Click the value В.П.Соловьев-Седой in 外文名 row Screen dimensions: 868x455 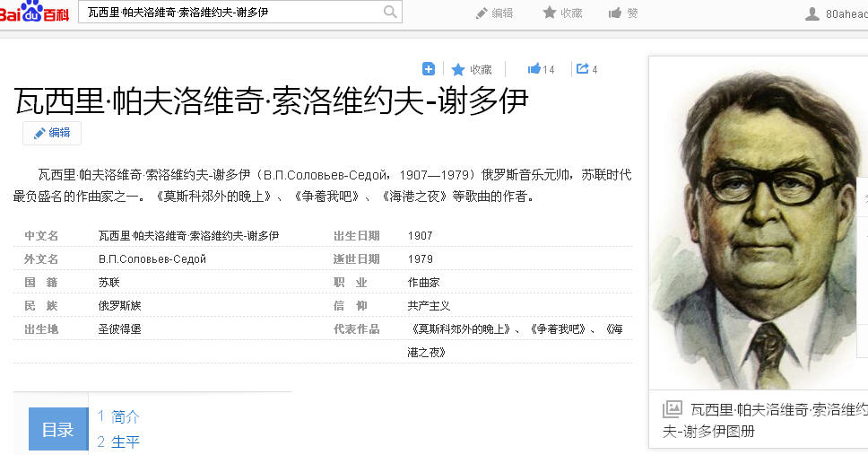(152, 258)
